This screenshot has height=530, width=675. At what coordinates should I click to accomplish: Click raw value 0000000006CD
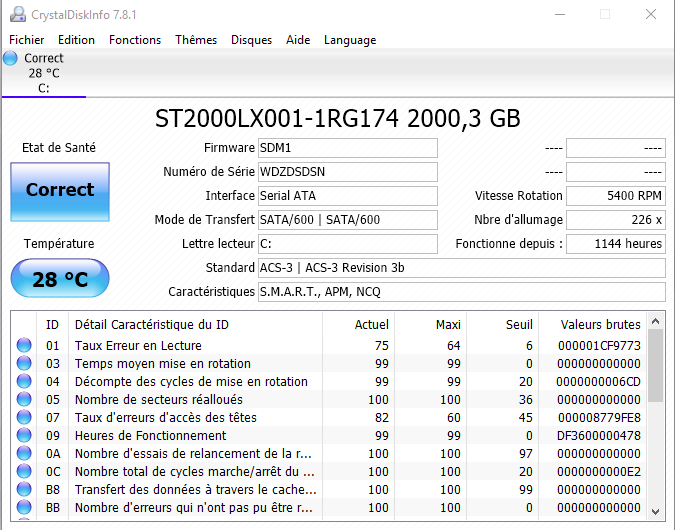pyautogui.click(x=598, y=382)
